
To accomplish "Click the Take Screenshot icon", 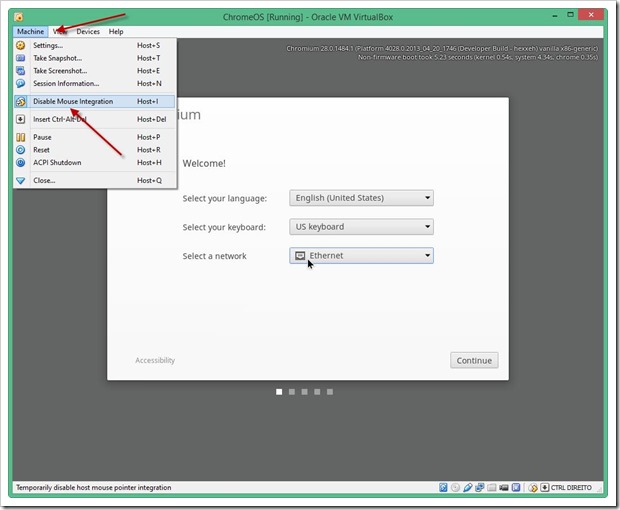I will (x=21, y=71).
